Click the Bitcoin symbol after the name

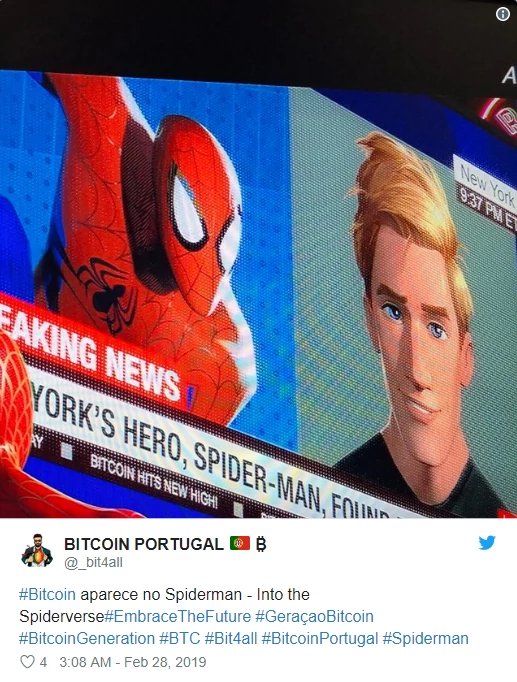click(x=260, y=544)
